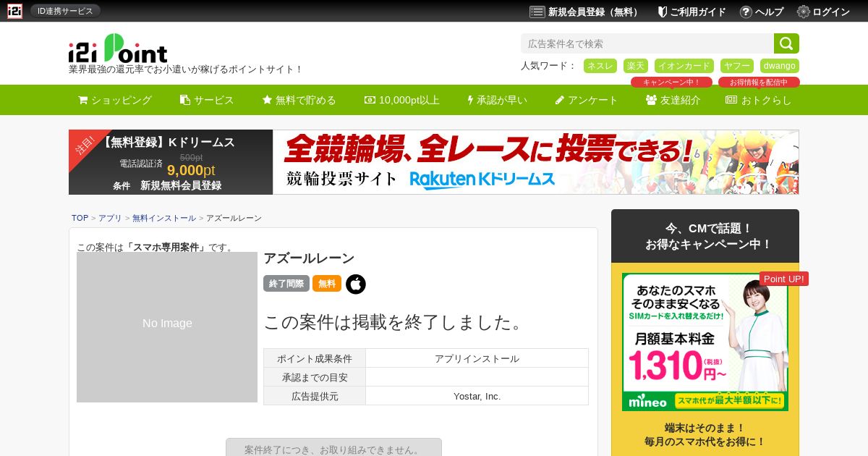868x456 pixels.
Task: Click the money icon for 10,000pt以上
Action: [370, 100]
